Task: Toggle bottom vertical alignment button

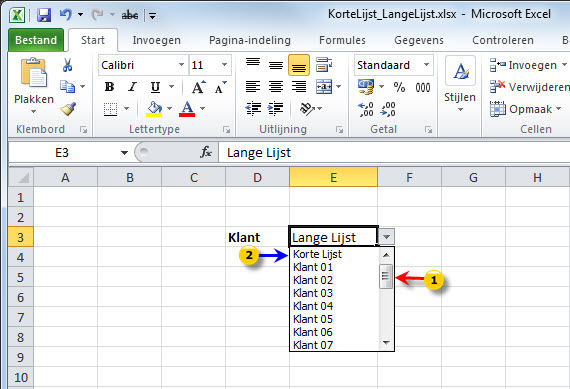Action: (299, 65)
